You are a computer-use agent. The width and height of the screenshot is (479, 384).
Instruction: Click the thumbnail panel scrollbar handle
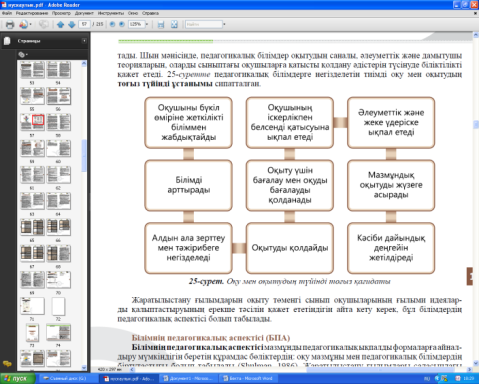coord(84,156)
